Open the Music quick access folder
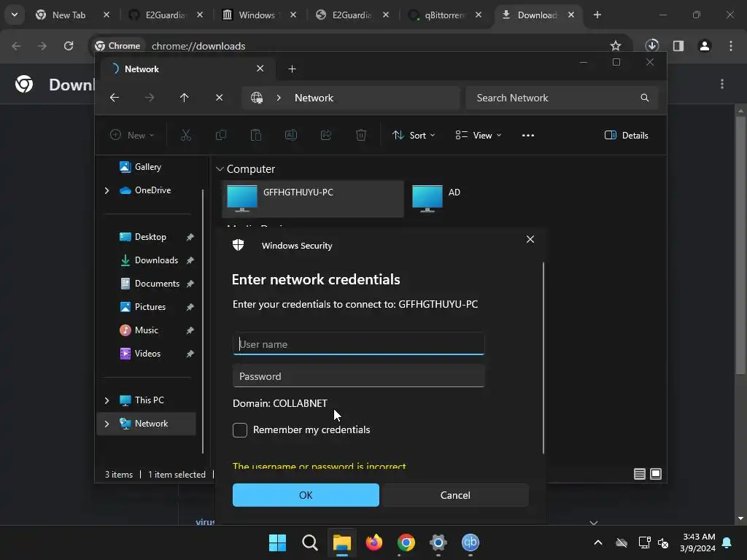 click(x=146, y=330)
